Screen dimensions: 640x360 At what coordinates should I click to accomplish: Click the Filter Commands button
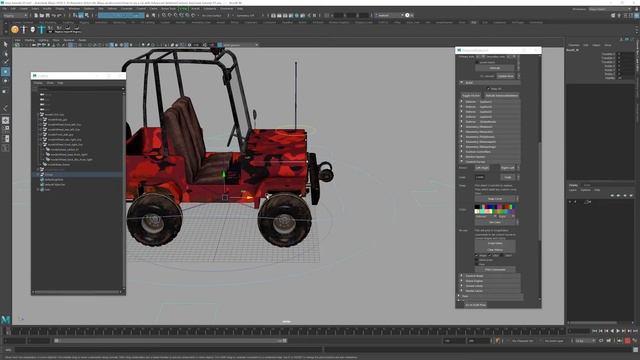[495, 270]
